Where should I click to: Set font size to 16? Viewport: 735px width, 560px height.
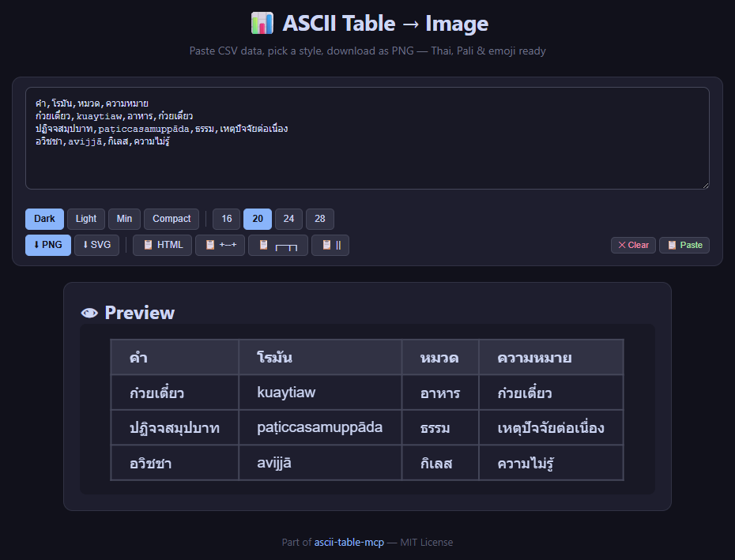(x=226, y=219)
